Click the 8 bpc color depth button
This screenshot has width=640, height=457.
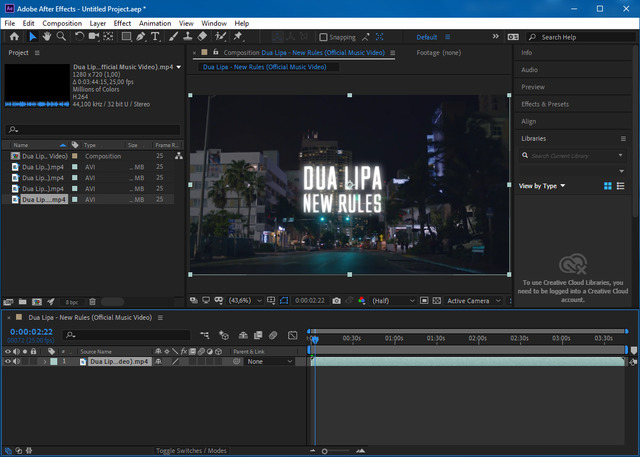point(72,301)
